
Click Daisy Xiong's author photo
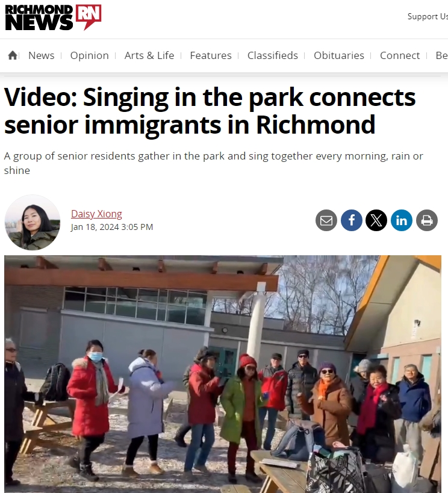click(x=33, y=222)
